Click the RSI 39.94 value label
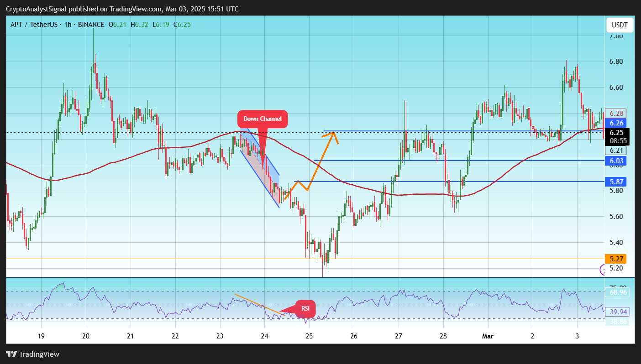This screenshot has height=364, width=641. pos(617,312)
